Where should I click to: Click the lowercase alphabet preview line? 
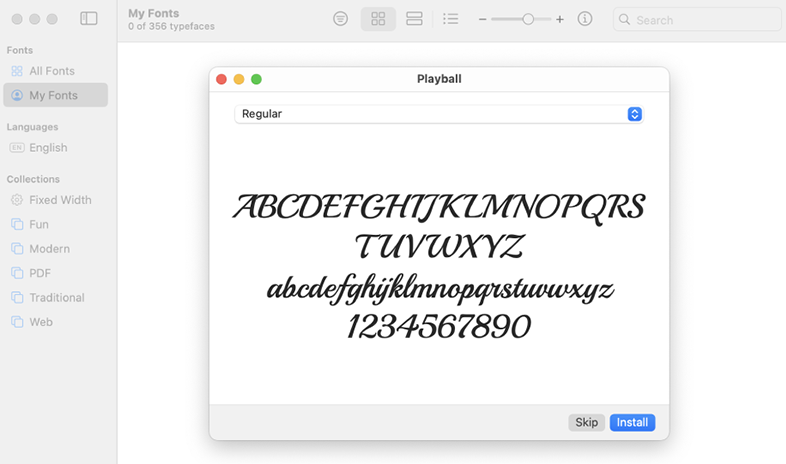(x=440, y=289)
